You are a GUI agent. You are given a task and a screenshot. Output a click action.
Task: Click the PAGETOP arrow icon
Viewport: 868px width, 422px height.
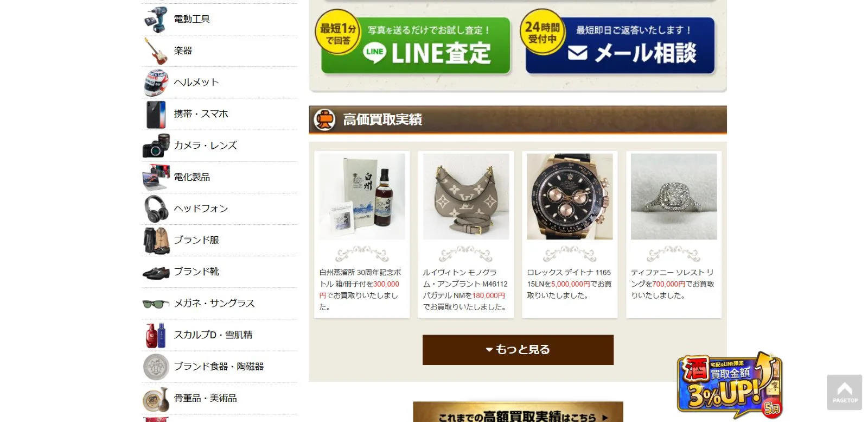[845, 392]
